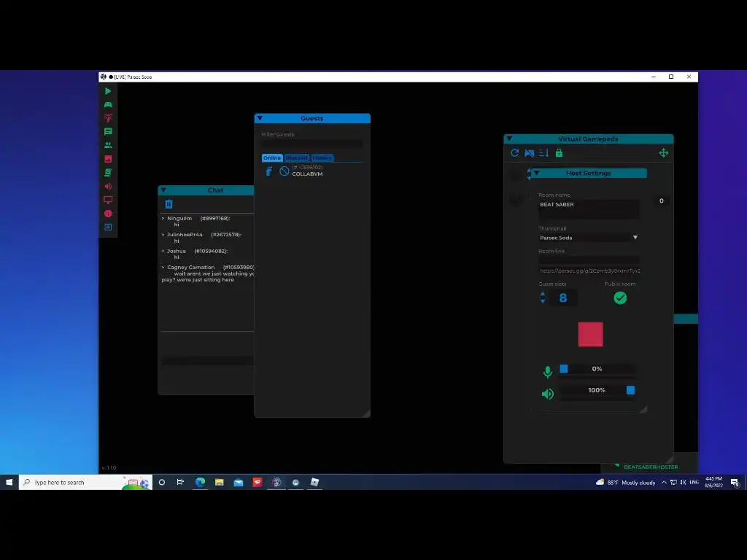Toggle the guests panel sidebar icon
Viewport: 747px width, 560px height.
(x=108, y=145)
